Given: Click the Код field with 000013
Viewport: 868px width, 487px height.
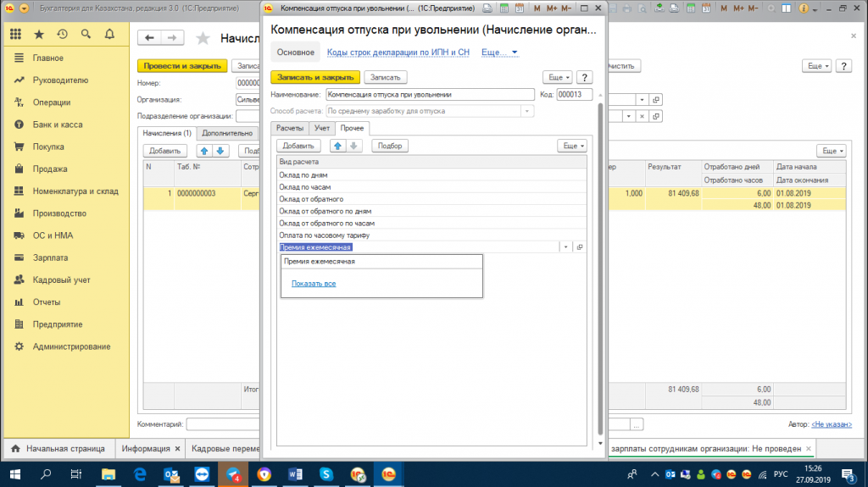Looking at the screenshot, I should (x=574, y=95).
